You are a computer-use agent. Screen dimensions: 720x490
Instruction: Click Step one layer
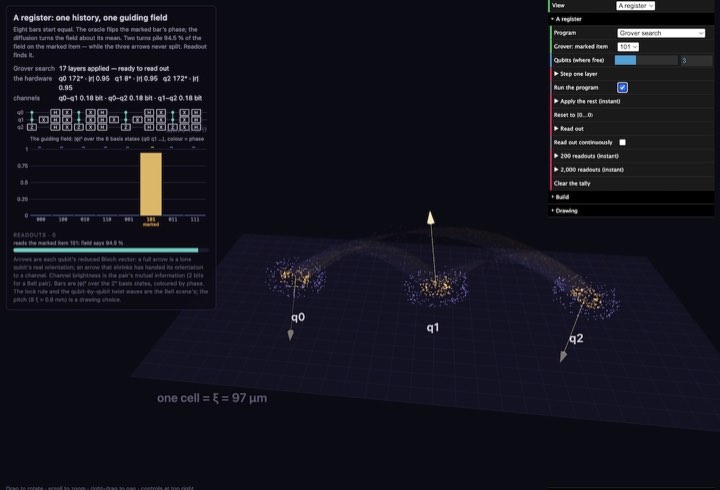631,74
